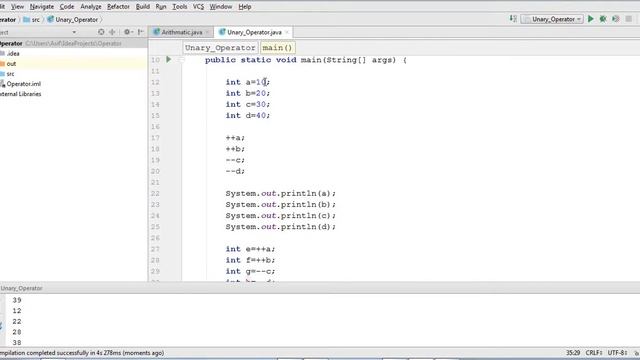
Task: Click the line separator CRLF status indicator
Action: tap(594, 353)
